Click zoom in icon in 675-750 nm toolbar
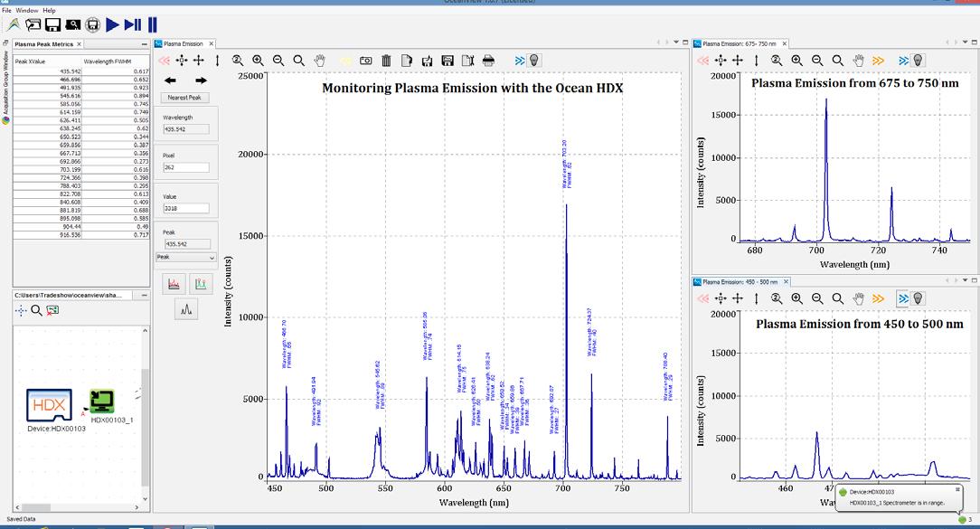Viewport: 980px width, 529px height. [x=796, y=61]
